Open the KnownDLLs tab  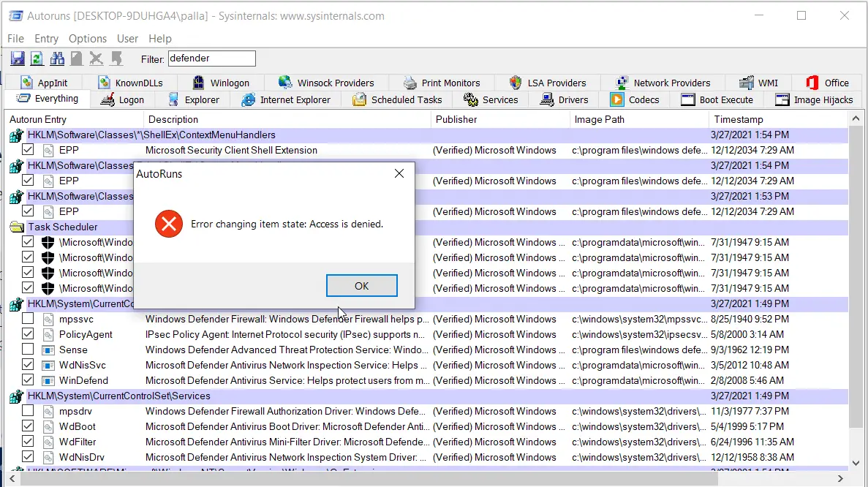pyautogui.click(x=131, y=83)
